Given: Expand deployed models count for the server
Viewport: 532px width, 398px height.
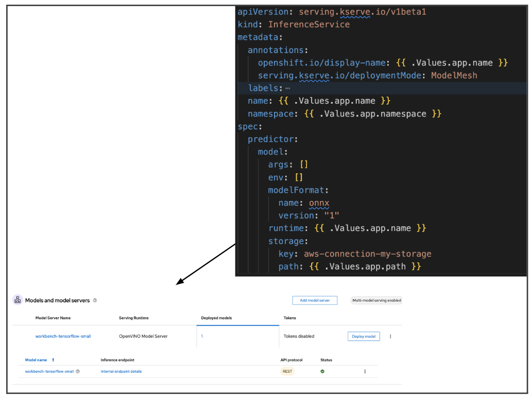Looking at the screenshot, I should click(202, 337).
